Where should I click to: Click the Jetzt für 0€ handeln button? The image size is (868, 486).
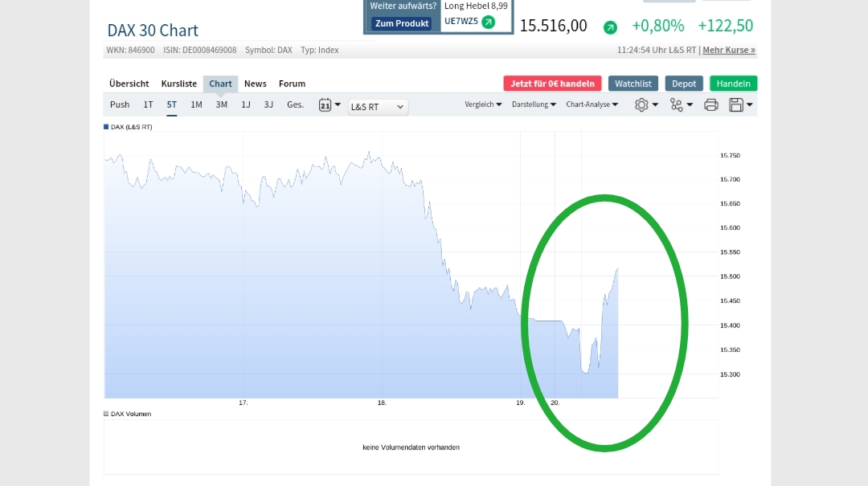(552, 84)
